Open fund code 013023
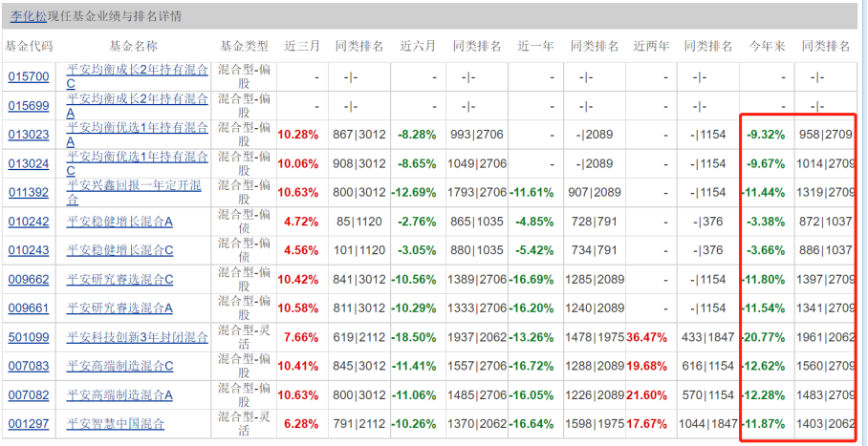This screenshot has height=446, width=868. point(29,135)
